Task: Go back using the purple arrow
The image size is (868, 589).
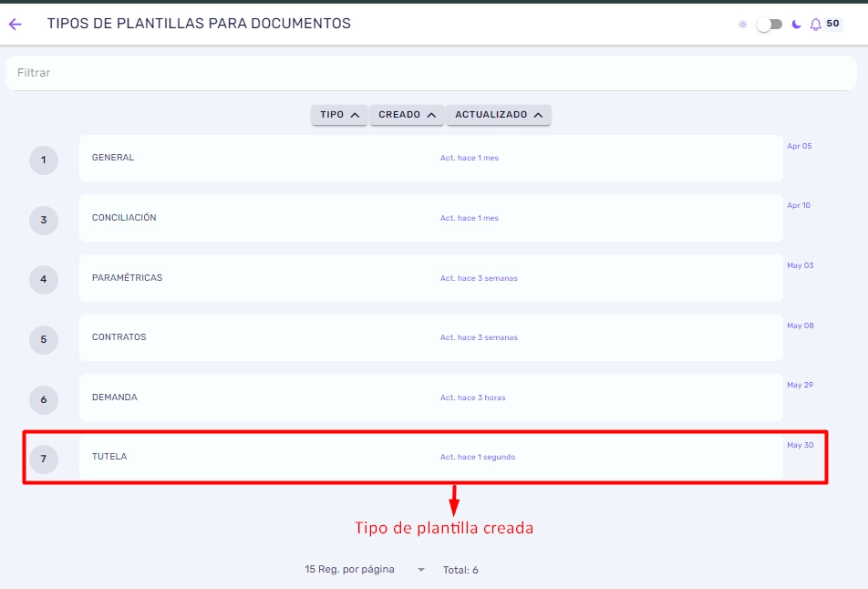Action: (15, 24)
